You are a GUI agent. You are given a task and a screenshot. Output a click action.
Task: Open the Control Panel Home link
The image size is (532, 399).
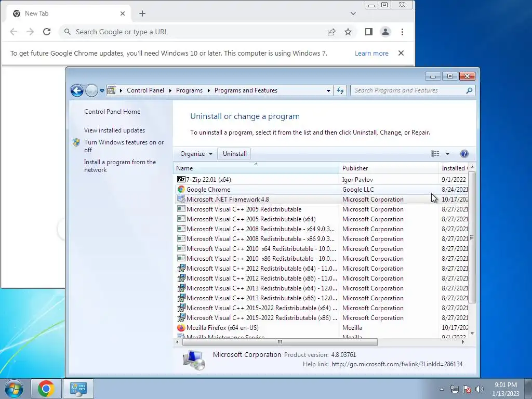click(x=112, y=112)
